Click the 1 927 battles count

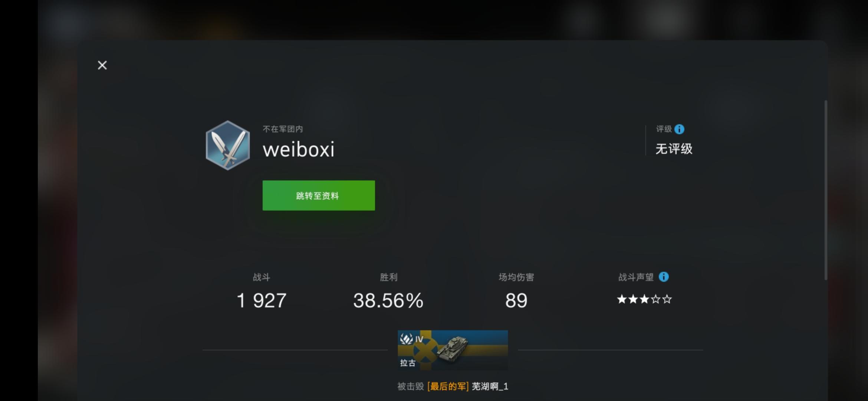[x=262, y=300]
